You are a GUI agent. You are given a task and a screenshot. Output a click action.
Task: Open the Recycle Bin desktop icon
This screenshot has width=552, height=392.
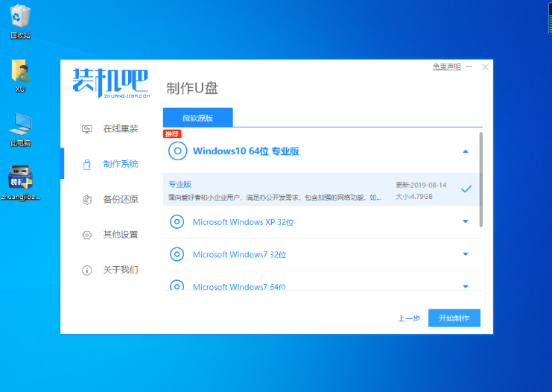[x=20, y=17]
